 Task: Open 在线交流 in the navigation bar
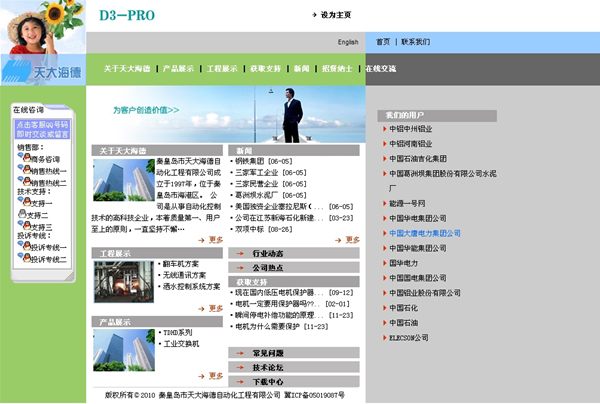(380, 69)
